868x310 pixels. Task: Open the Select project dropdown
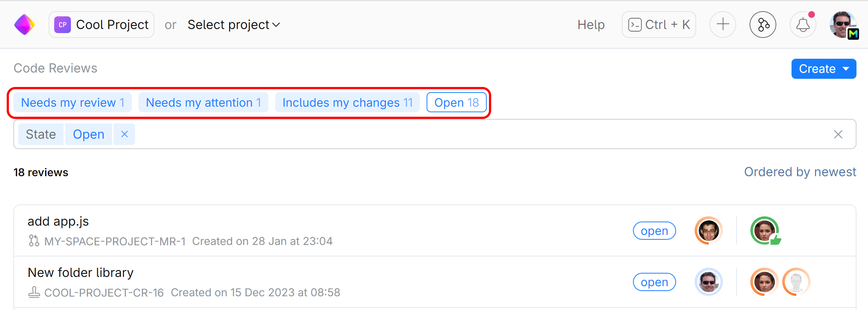click(233, 25)
